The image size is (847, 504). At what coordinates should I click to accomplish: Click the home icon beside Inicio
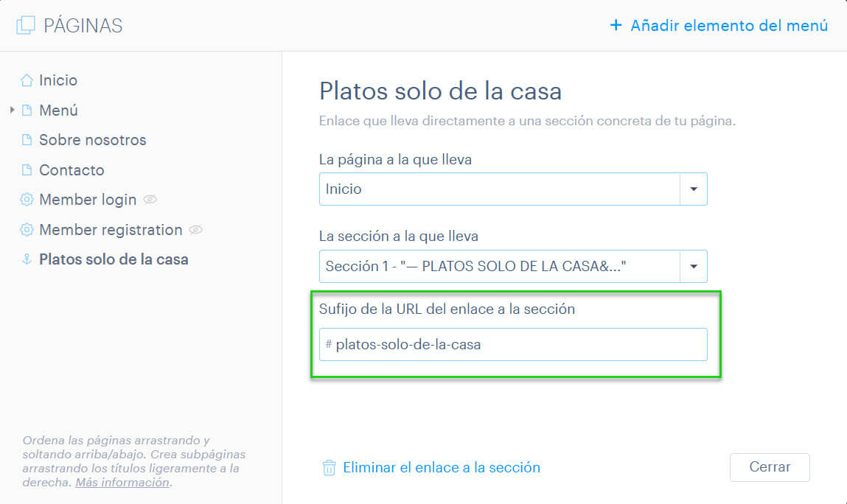tap(27, 80)
